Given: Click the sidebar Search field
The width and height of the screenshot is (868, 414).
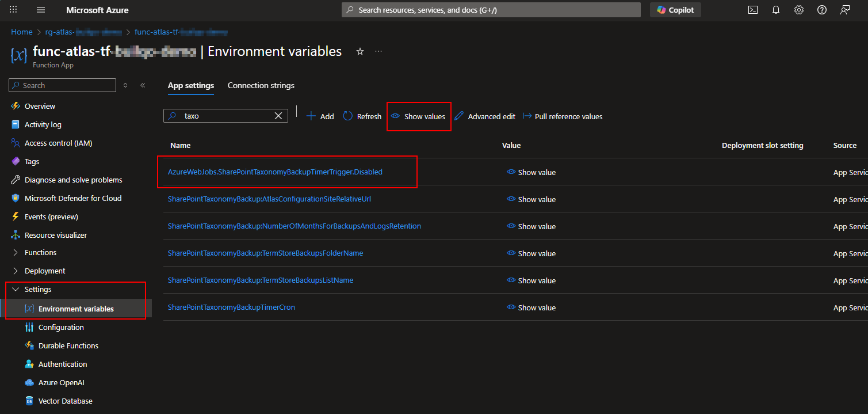Looking at the screenshot, I should (62, 85).
